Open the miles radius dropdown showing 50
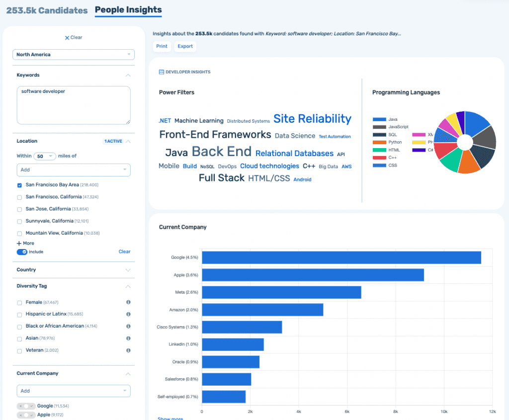The width and height of the screenshot is (509, 420). coord(44,156)
